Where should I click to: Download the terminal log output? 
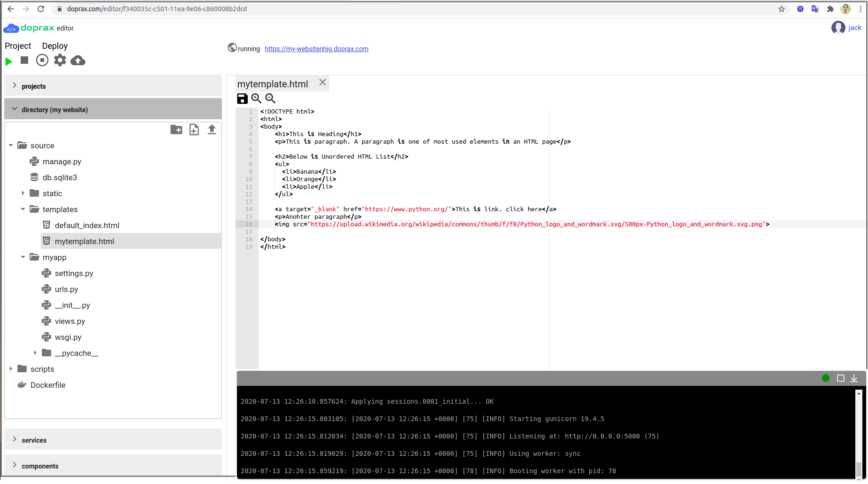coord(854,378)
